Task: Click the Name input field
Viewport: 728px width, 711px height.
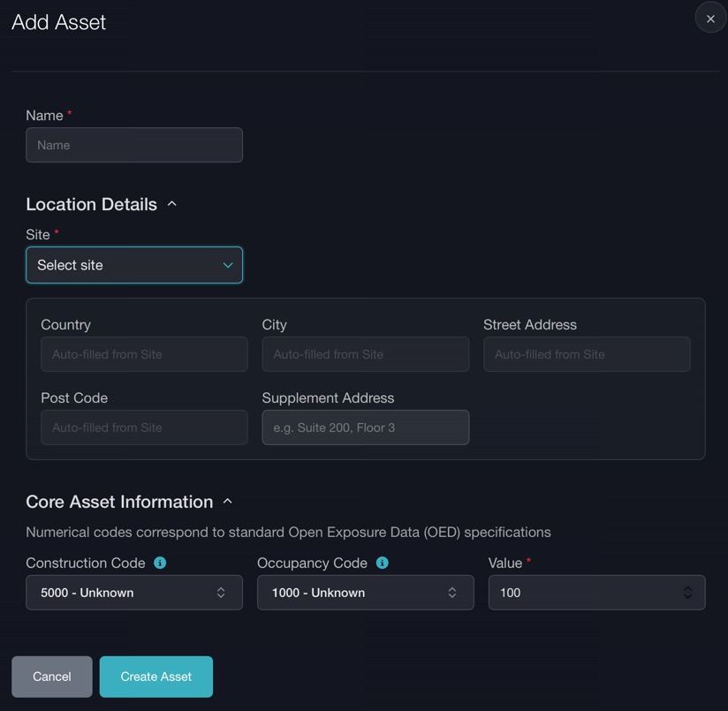Action: point(134,145)
